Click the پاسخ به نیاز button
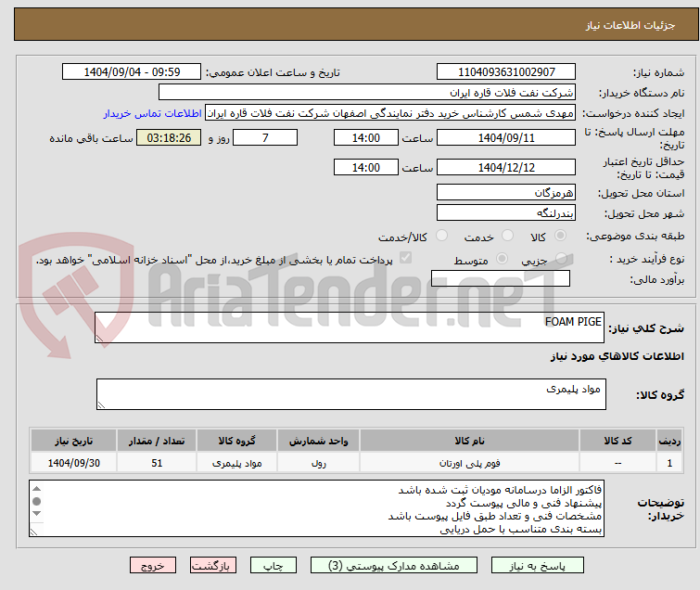Image resolution: width=700 pixels, height=590 pixels. coord(537,566)
